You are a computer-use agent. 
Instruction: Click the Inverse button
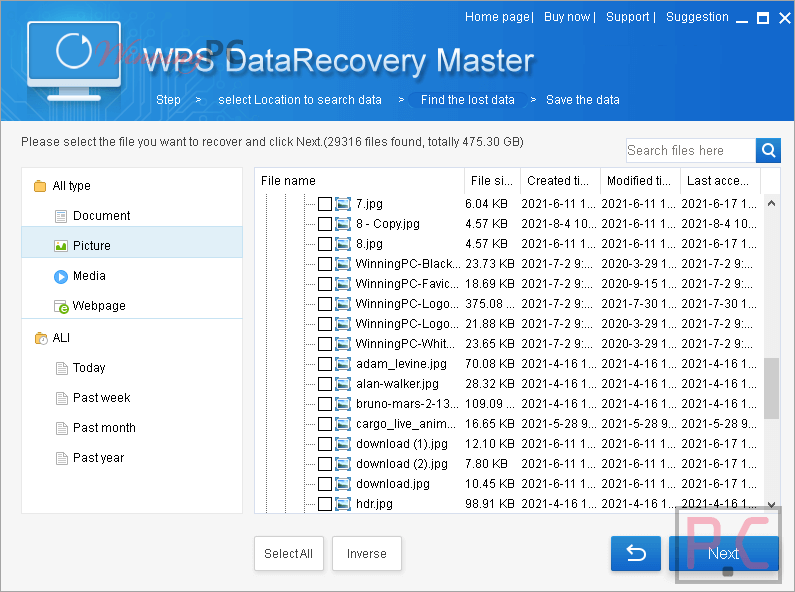click(x=367, y=553)
